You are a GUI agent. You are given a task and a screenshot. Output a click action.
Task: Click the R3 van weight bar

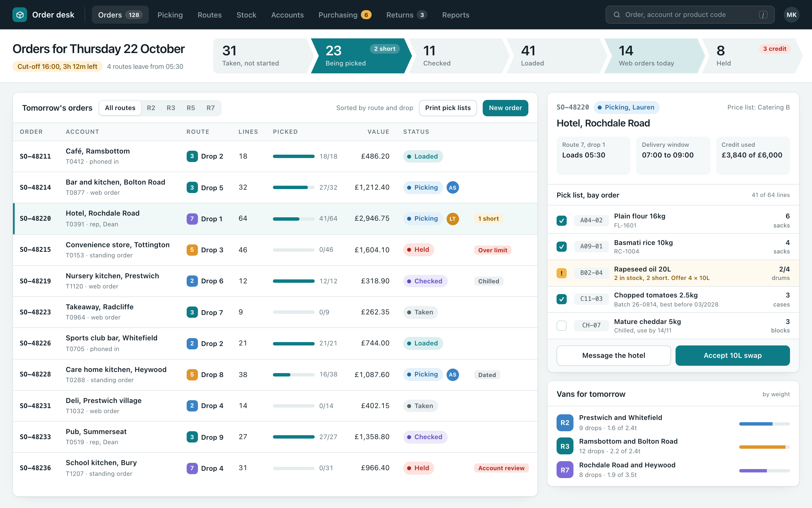pyautogui.click(x=764, y=447)
